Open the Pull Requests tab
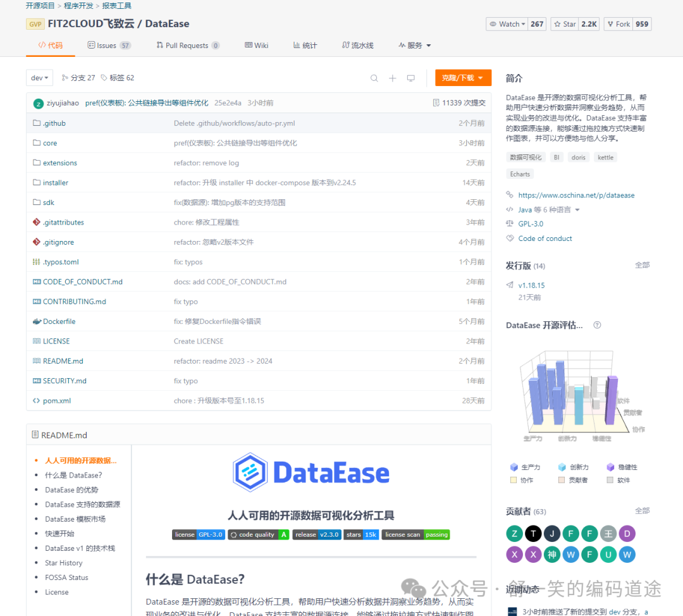683x616 pixels. click(188, 46)
